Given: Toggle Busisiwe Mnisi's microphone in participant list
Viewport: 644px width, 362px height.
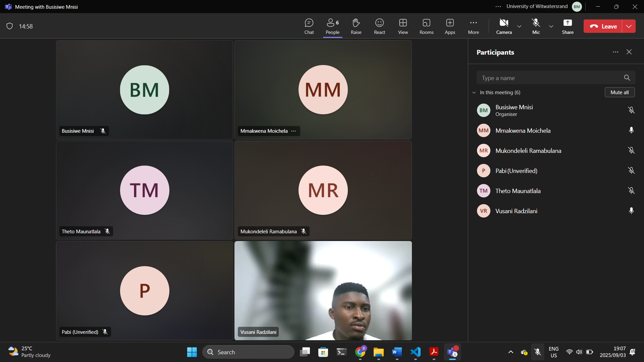Looking at the screenshot, I should 631,110.
